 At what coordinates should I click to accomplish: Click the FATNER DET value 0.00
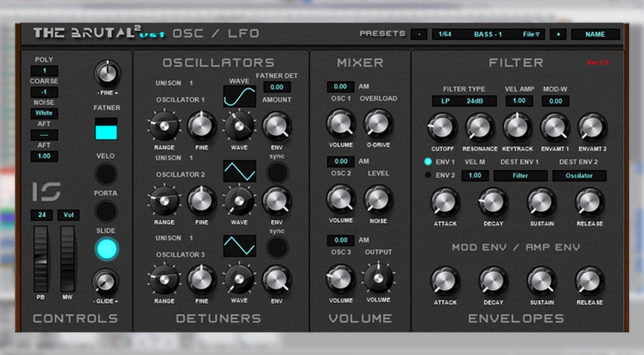(x=277, y=87)
